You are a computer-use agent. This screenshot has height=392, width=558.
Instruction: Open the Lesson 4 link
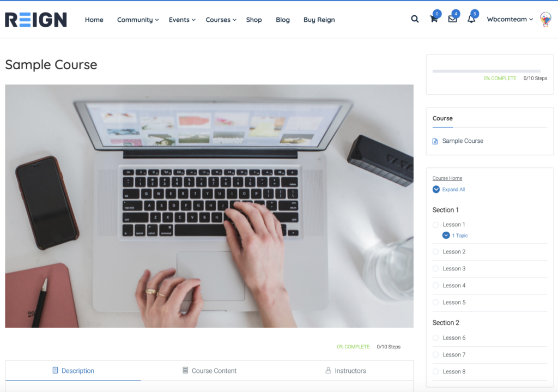click(x=454, y=286)
